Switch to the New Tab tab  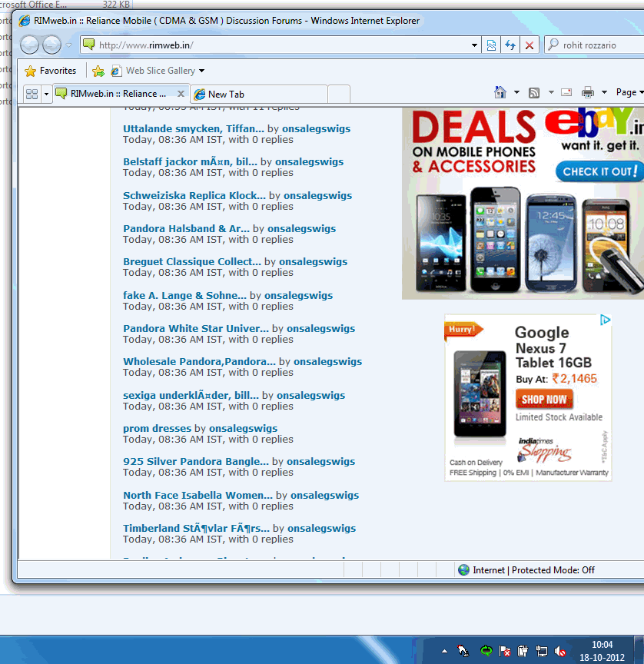click(226, 94)
